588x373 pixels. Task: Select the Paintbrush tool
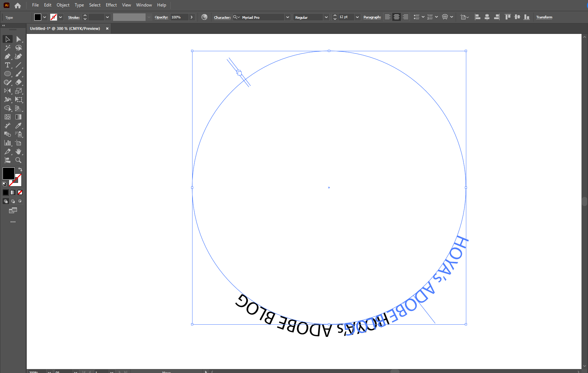(x=18, y=74)
